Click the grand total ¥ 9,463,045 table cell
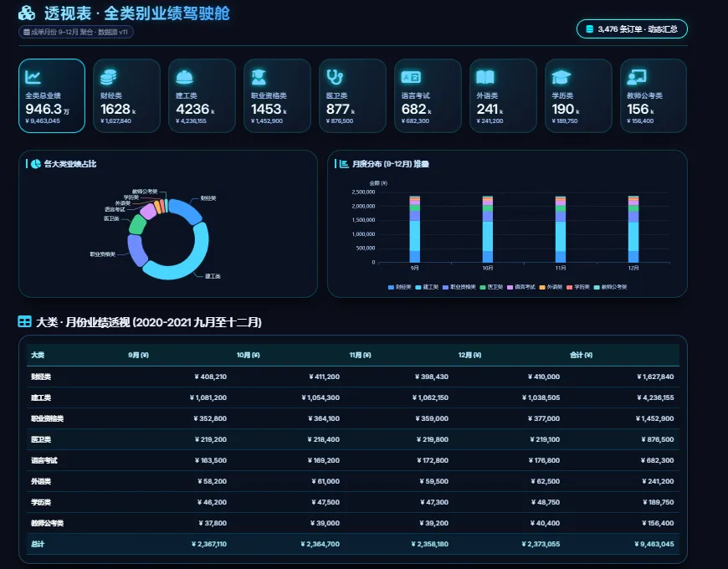The width and height of the screenshot is (728, 569). coord(654,544)
